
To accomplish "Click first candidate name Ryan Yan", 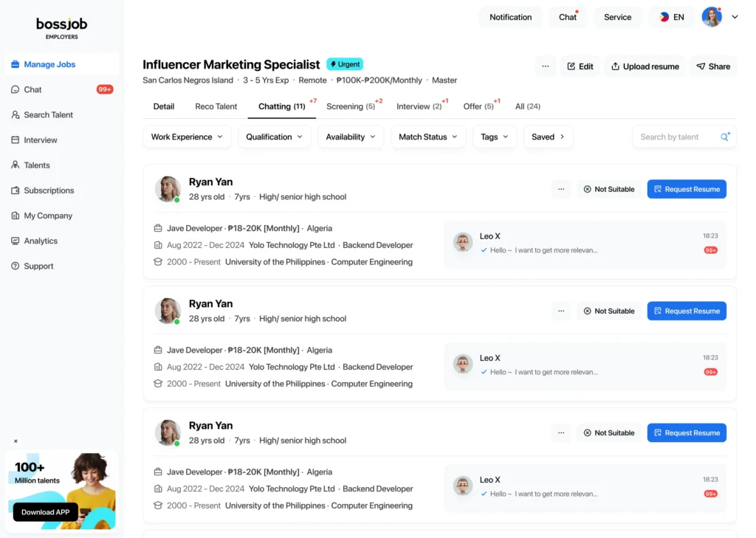I will pyautogui.click(x=210, y=182).
